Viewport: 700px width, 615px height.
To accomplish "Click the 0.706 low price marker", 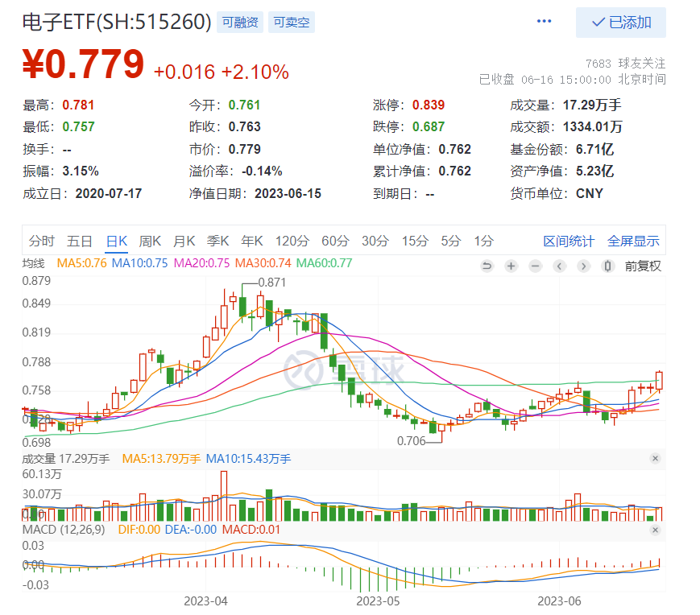I will [411, 441].
